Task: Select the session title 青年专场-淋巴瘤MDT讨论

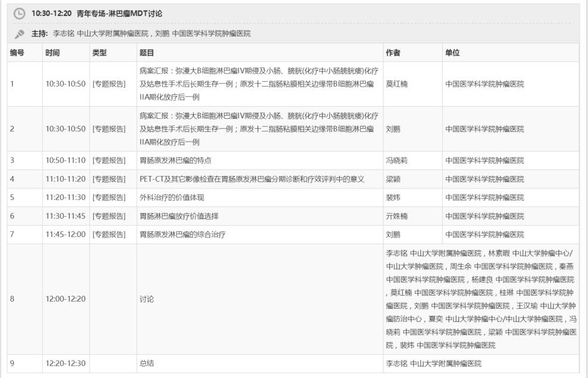Action: (119, 14)
